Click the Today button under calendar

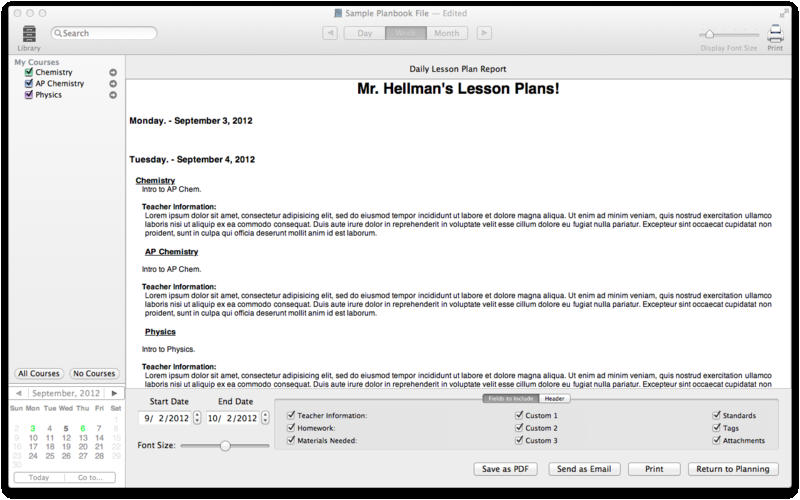[x=39, y=478]
